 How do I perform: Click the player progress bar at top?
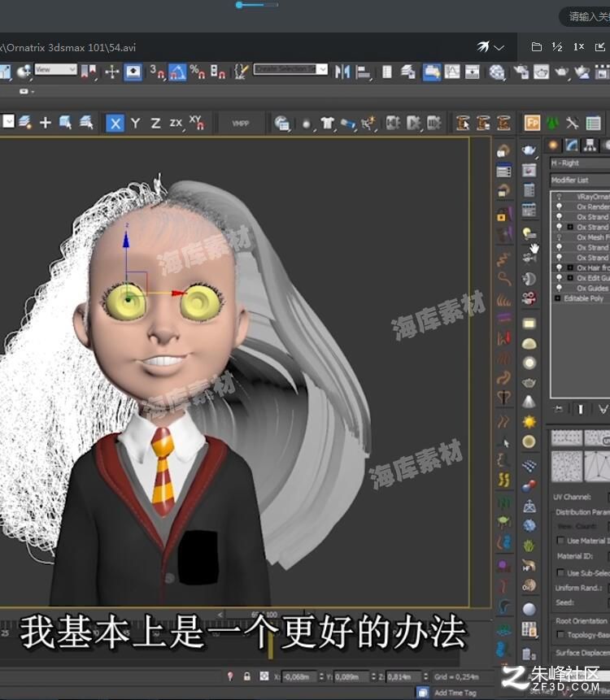[x=257, y=5]
